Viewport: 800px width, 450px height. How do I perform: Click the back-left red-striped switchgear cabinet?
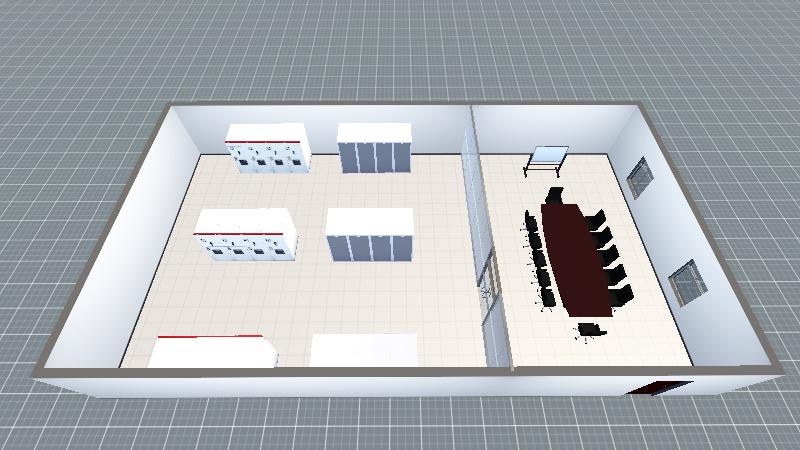[x=268, y=150]
